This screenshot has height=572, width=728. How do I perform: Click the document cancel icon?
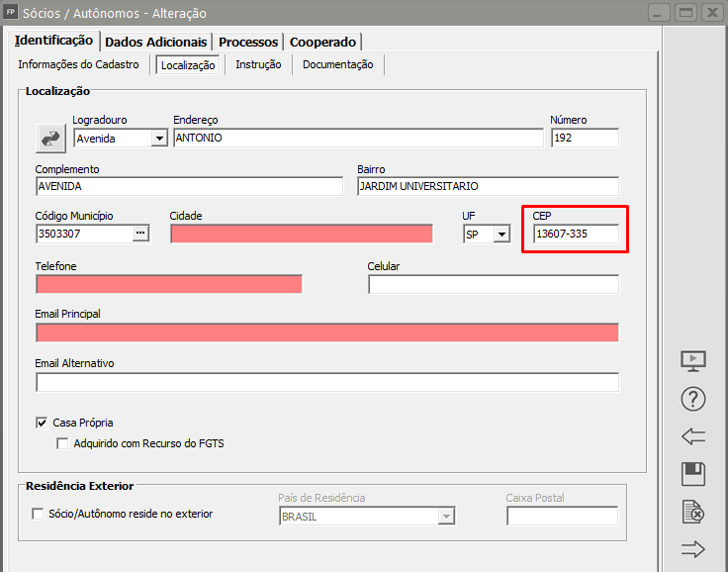(693, 512)
